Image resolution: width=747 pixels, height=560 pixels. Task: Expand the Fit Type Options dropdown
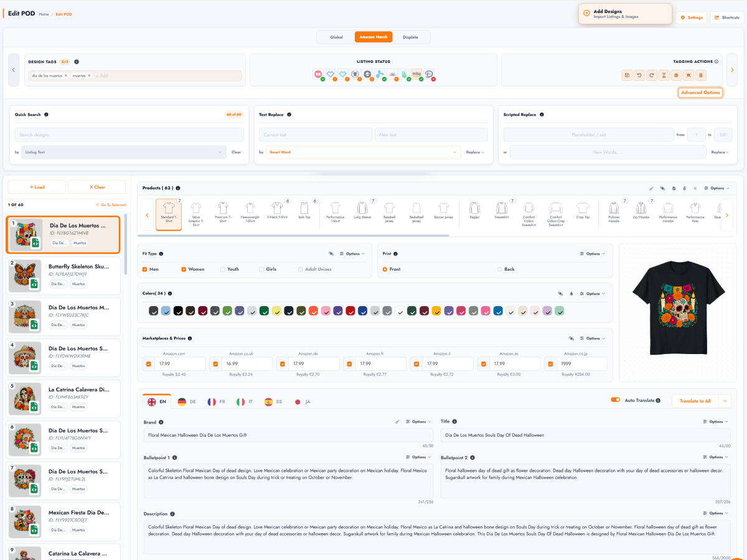pos(352,254)
